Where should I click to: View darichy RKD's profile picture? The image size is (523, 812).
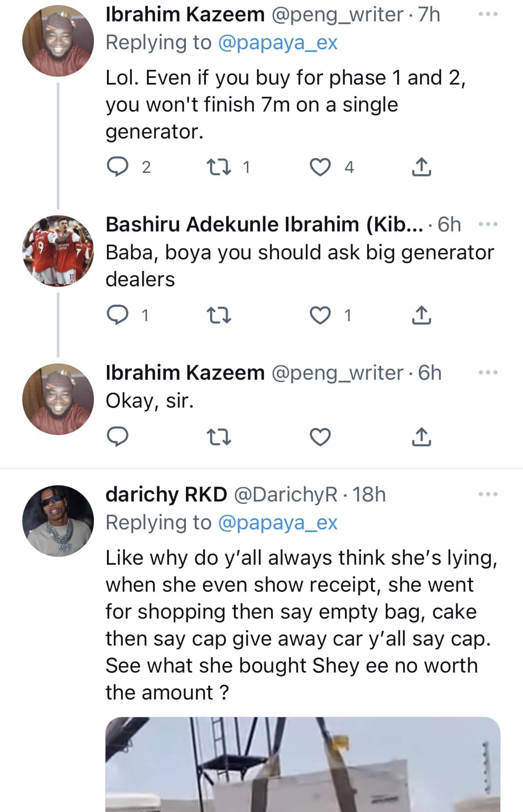click(x=58, y=521)
